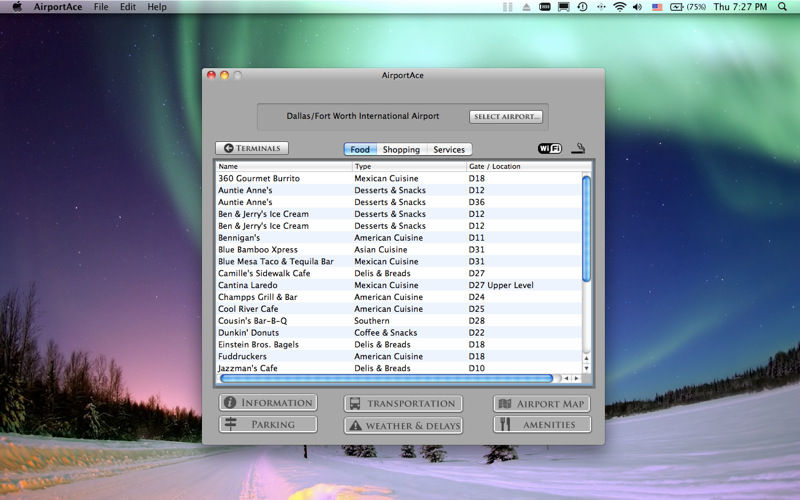This screenshot has height=500, width=800.
Task: Go back to Terminals
Action: click(x=252, y=148)
